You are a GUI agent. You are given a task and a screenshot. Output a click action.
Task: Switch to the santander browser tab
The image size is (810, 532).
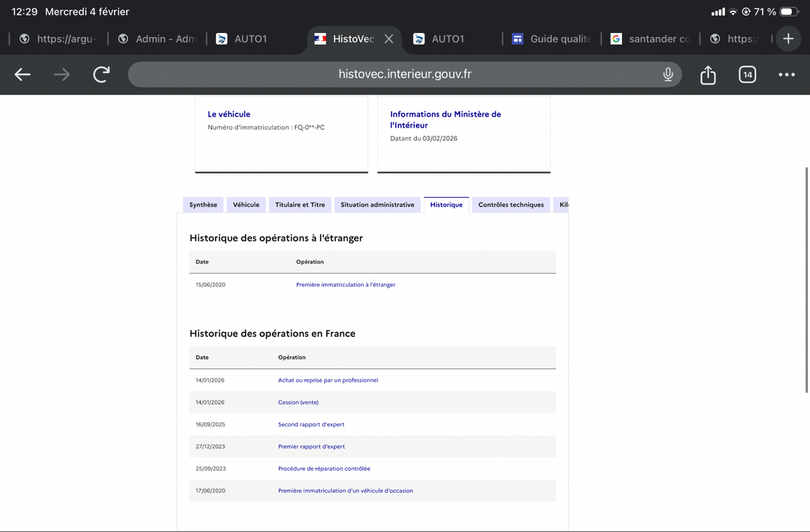650,39
